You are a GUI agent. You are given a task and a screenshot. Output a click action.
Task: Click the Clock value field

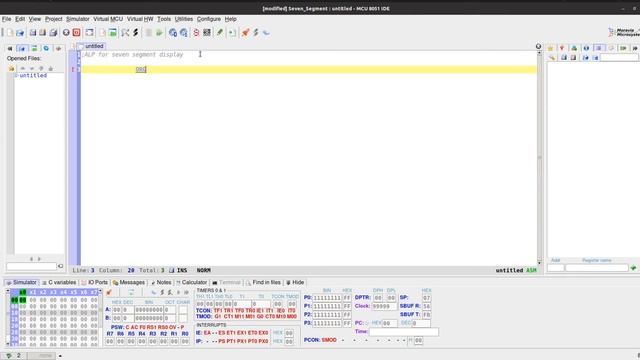384,306
